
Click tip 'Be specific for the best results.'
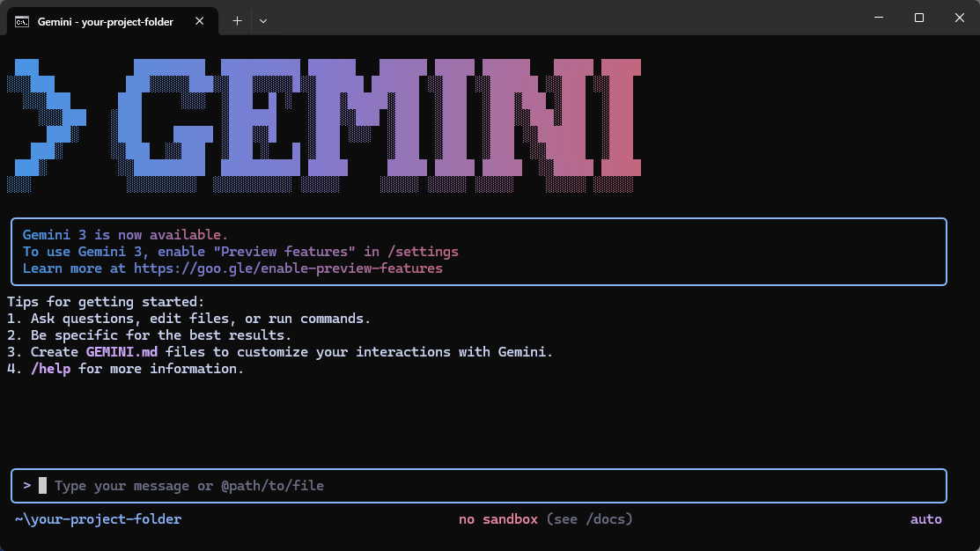tap(161, 334)
